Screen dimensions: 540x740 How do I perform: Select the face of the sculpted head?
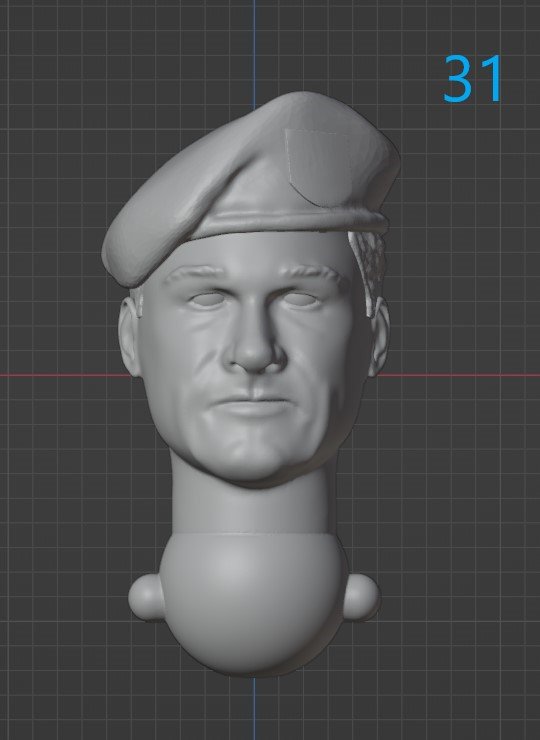click(253, 359)
